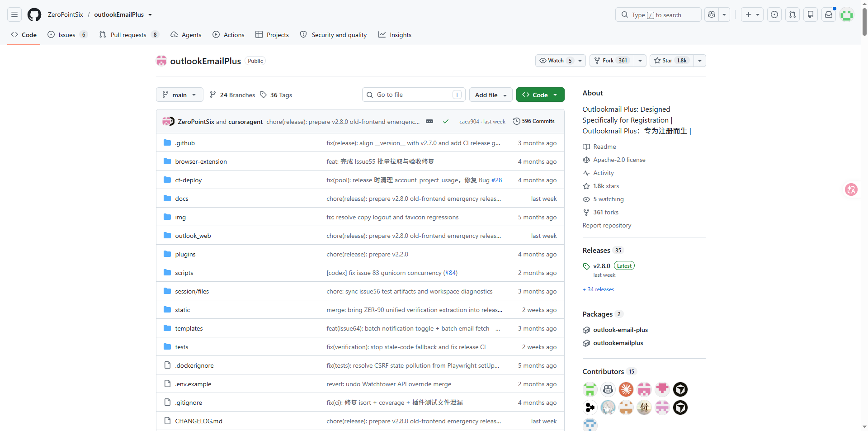The height and width of the screenshot is (431, 868).
Task: Open user profile avatar menu
Action: coord(847,15)
